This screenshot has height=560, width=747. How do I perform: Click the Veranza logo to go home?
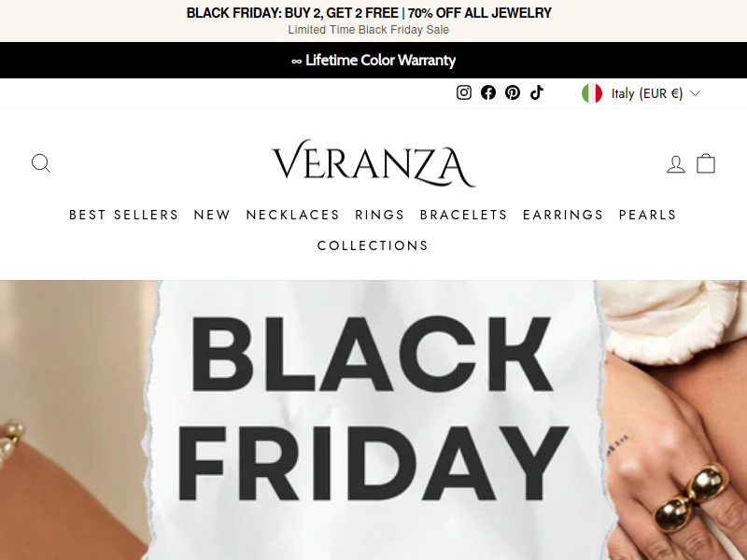[x=373, y=163]
